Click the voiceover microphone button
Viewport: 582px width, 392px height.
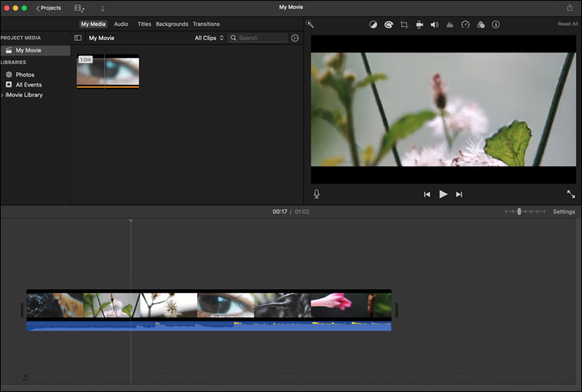[x=316, y=194]
